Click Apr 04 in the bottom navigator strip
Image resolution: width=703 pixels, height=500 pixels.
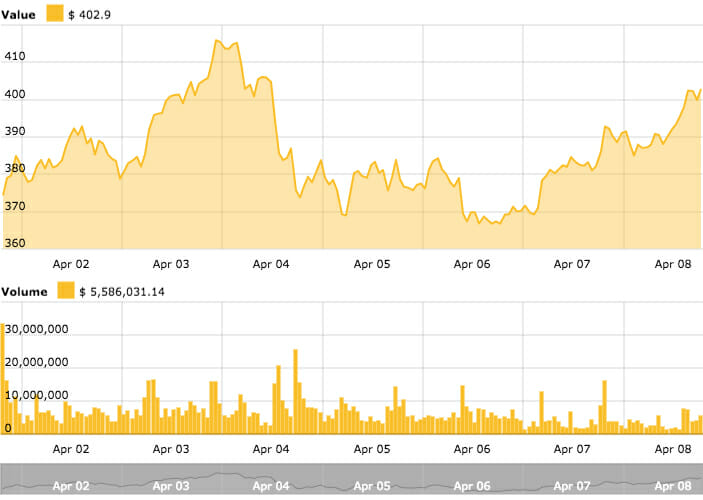coord(271,486)
